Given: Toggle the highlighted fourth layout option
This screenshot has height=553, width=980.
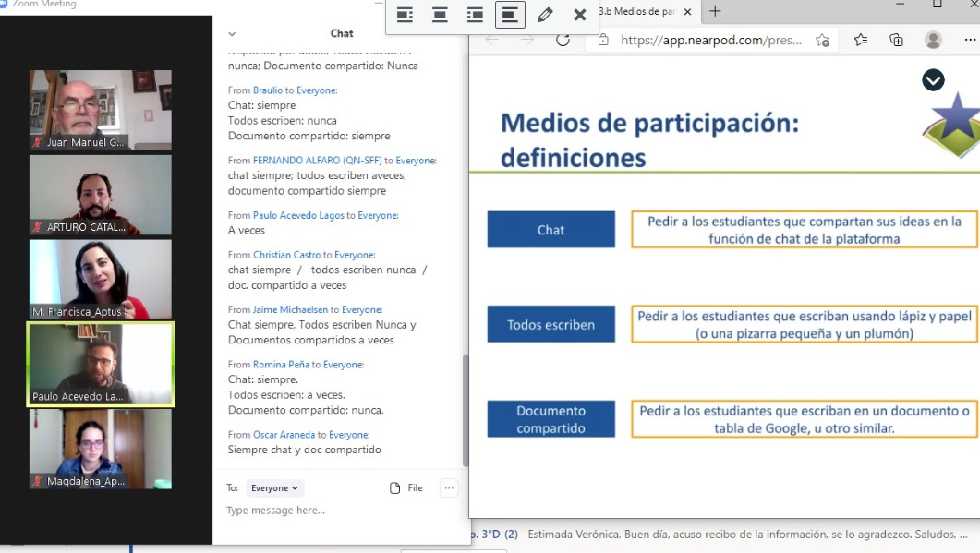Looking at the screenshot, I should tap(510, 15).
